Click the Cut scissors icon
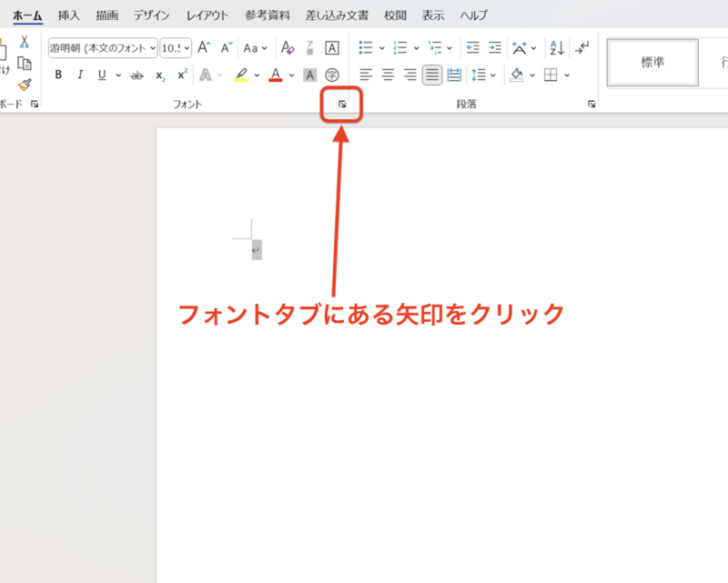 [x=25, y=42]
